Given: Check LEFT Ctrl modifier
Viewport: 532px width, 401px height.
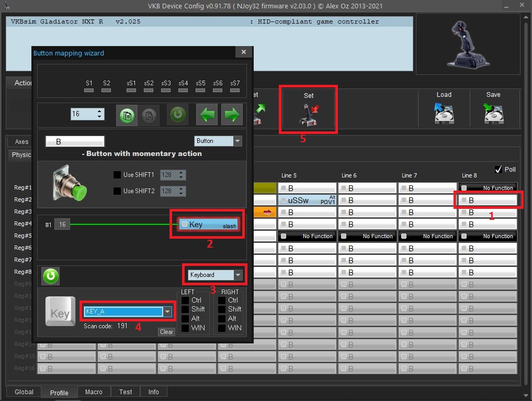Looking at the screenshot, I should (185, 300).
